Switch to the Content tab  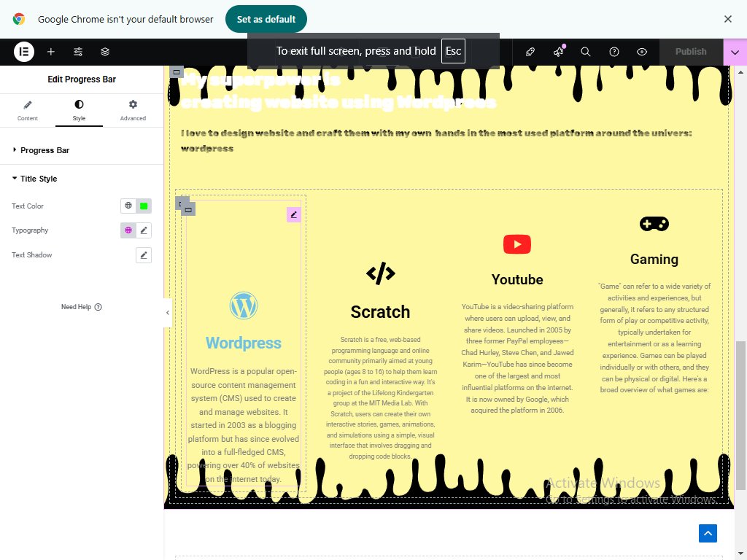[28, 111]
